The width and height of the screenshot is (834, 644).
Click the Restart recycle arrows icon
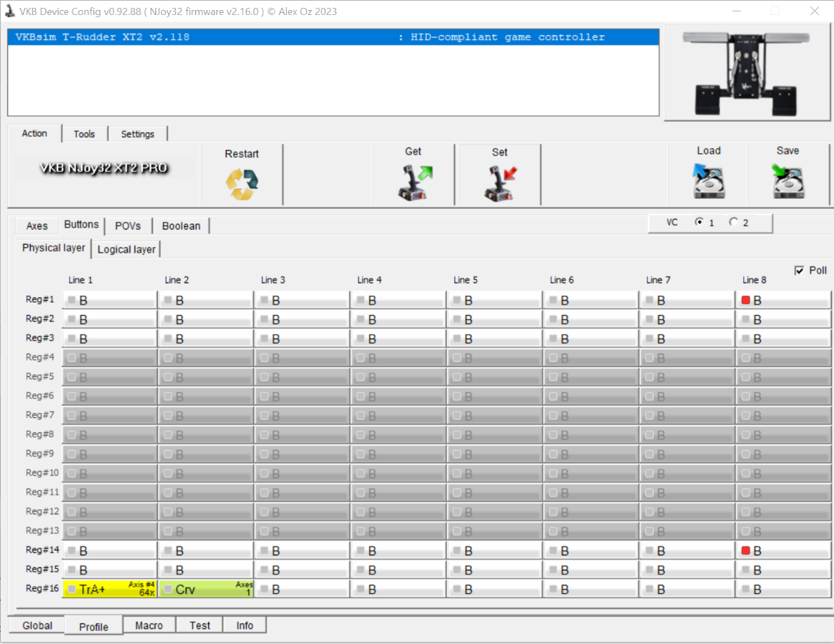point(242,184)
